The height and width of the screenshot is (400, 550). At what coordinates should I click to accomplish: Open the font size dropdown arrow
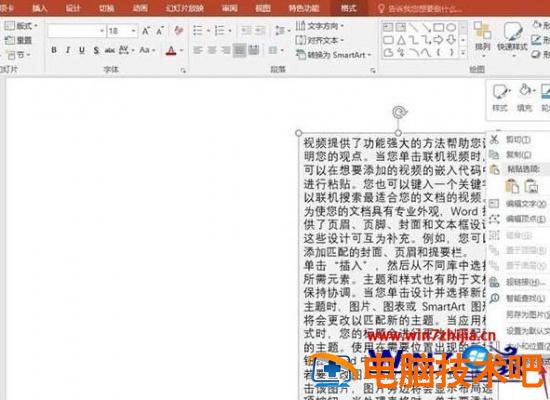tap(133, 31)
